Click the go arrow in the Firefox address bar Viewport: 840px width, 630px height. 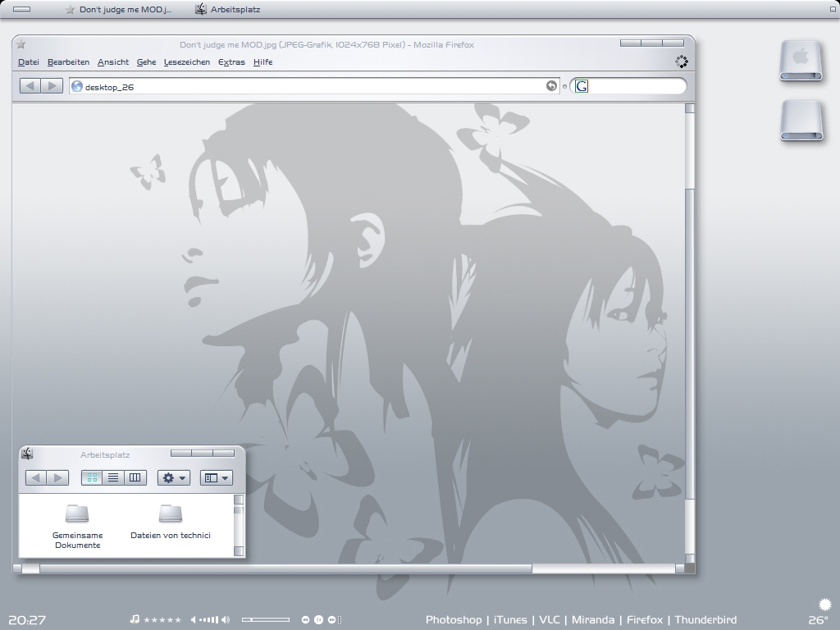[551, 85]
